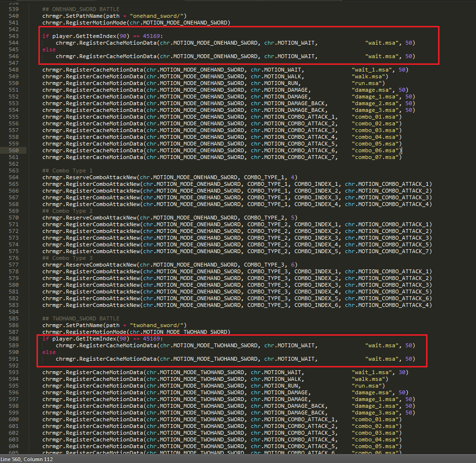Click the 'else' keyword on line 545

49,49
